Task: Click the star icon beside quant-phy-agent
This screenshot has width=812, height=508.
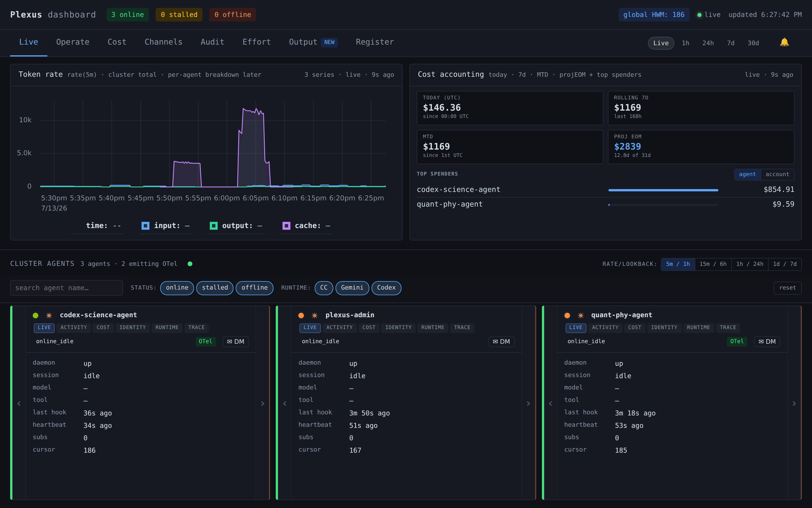Action: point(581,315)
